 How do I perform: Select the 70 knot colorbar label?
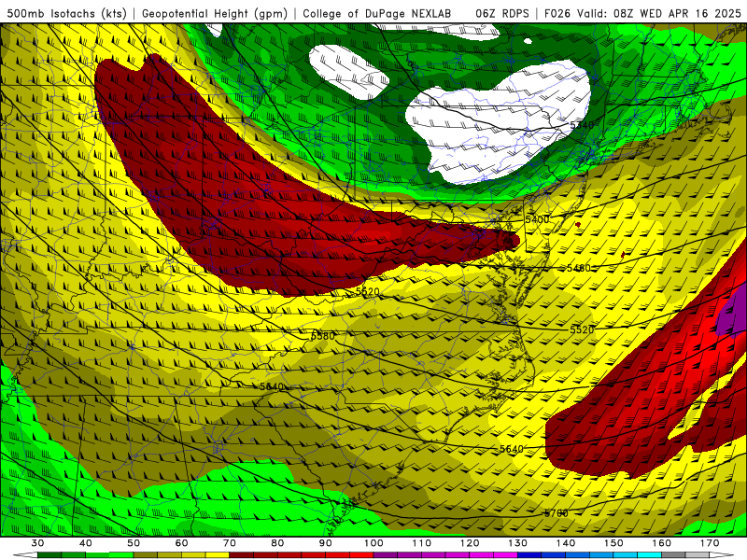click(x=230, y=543)
